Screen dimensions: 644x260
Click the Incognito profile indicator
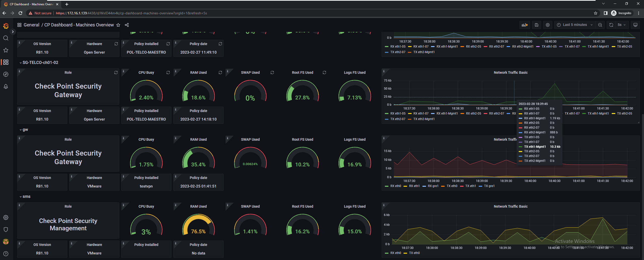[622, 13]
